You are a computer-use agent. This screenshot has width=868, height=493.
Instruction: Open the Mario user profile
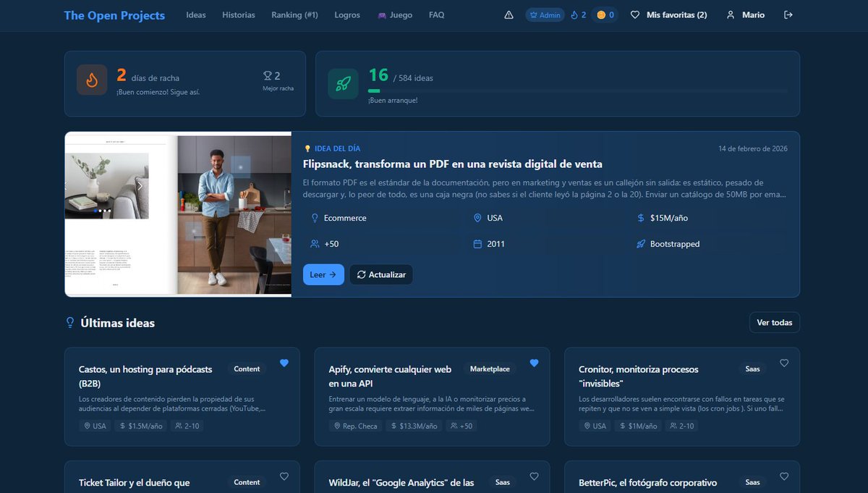745,15
